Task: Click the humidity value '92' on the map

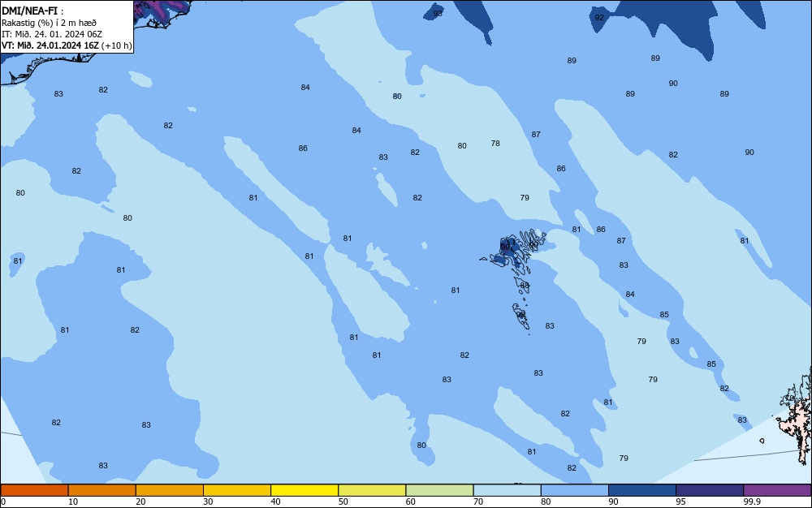Action: 599,18
